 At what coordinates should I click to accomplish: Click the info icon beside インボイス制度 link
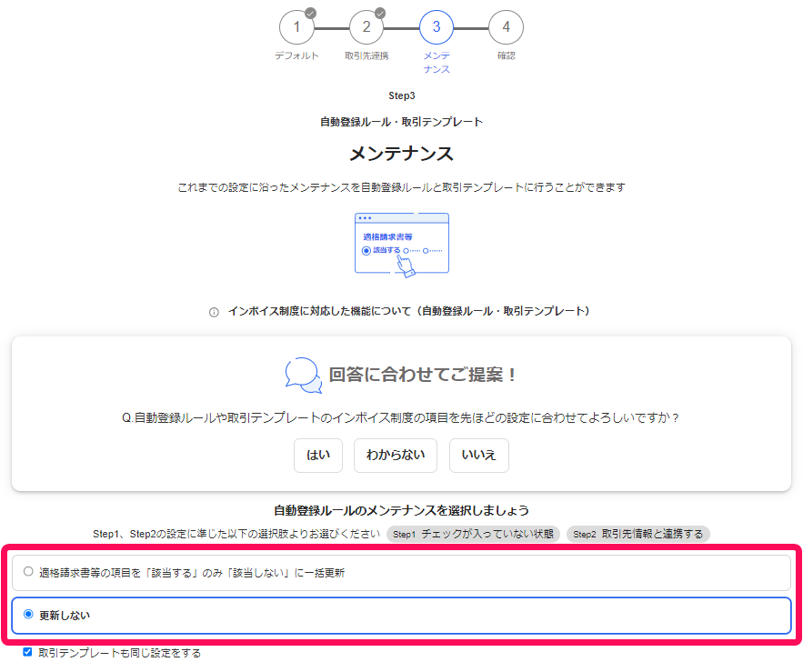[x=214, y=313]
